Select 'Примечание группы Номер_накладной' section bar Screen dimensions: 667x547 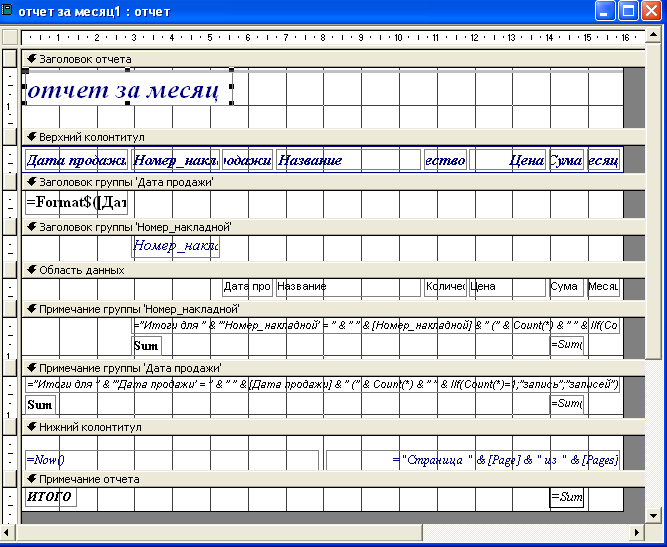334,309
